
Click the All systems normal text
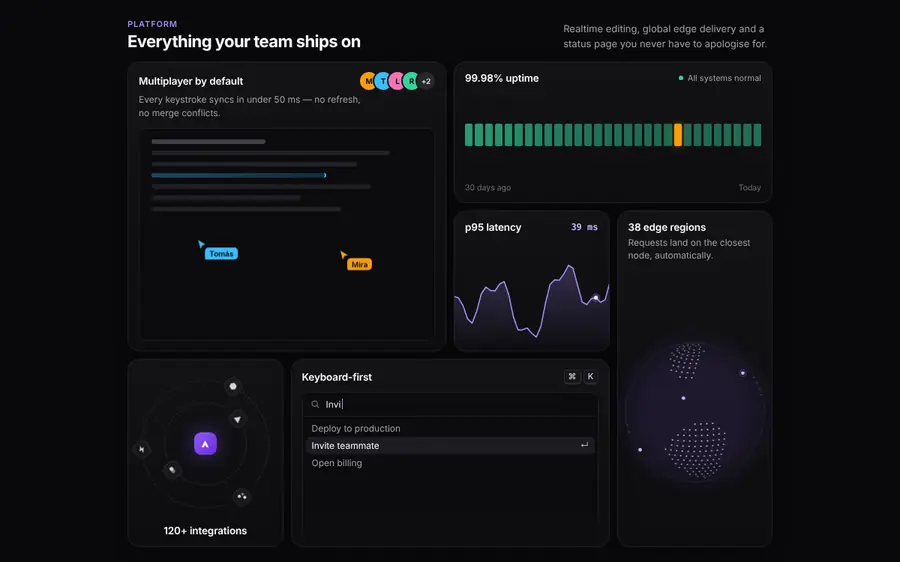pos(724,78)
